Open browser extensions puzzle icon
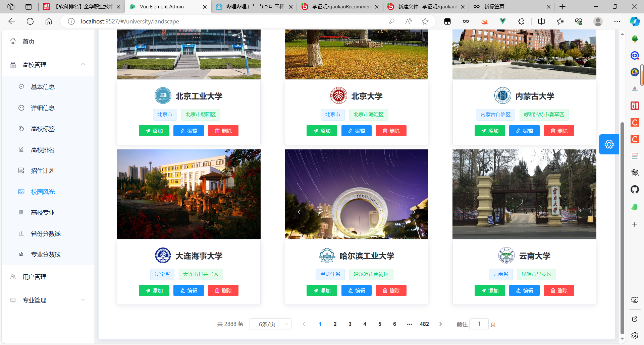The width and height of the screenshot is (644, 345). pyautogui.click(x=521, y=21)
